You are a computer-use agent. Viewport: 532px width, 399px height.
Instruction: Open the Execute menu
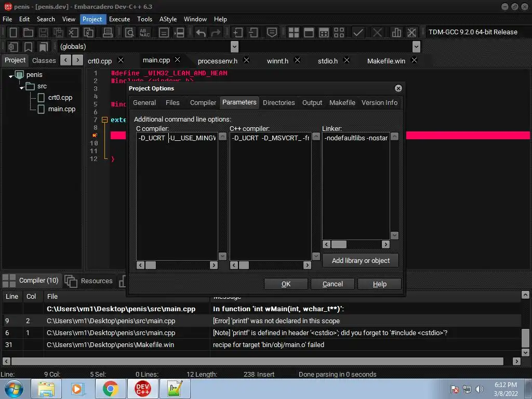click(119, 19)
